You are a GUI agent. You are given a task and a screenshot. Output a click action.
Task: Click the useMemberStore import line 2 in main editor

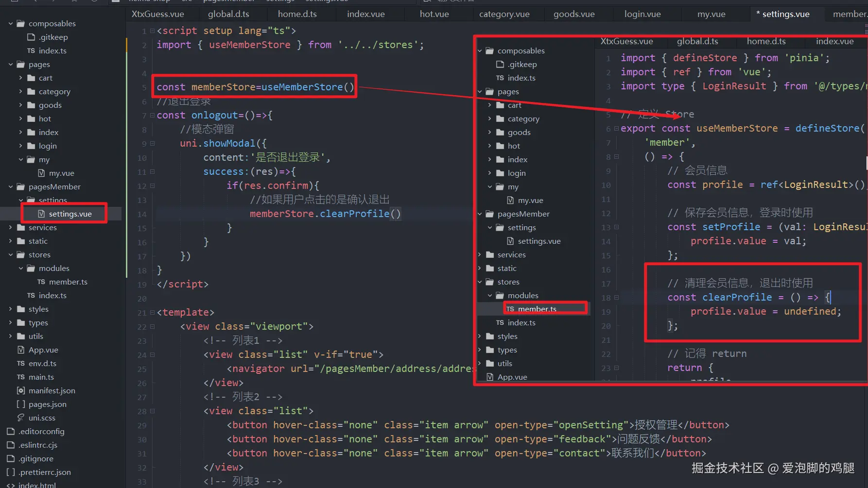(290, 45)
